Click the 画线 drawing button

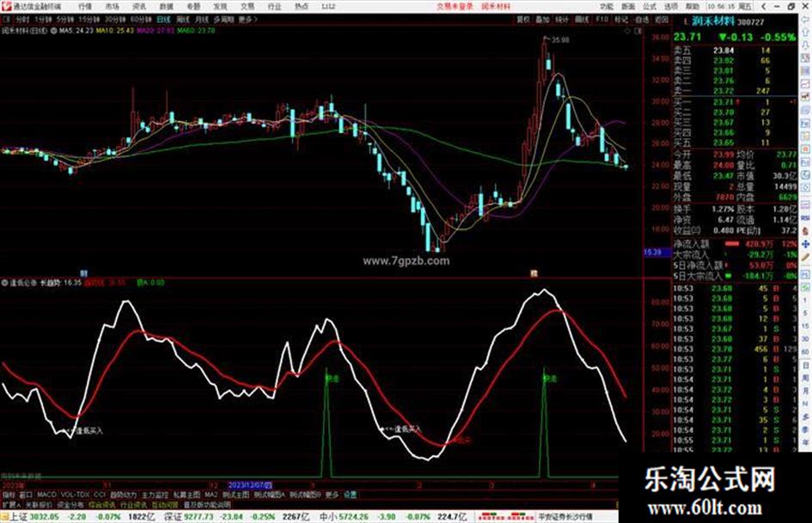tap(582, 19)
